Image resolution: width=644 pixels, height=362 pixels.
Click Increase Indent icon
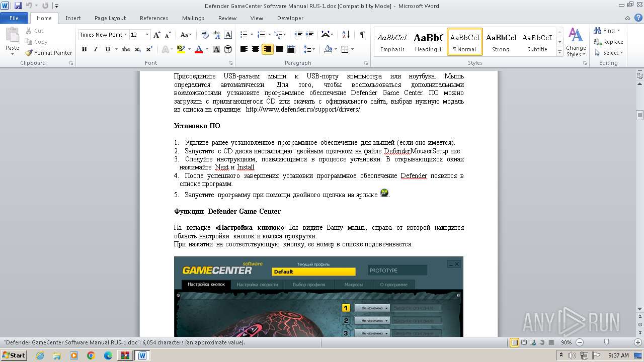pyautogui.click(x=310, y=35)
